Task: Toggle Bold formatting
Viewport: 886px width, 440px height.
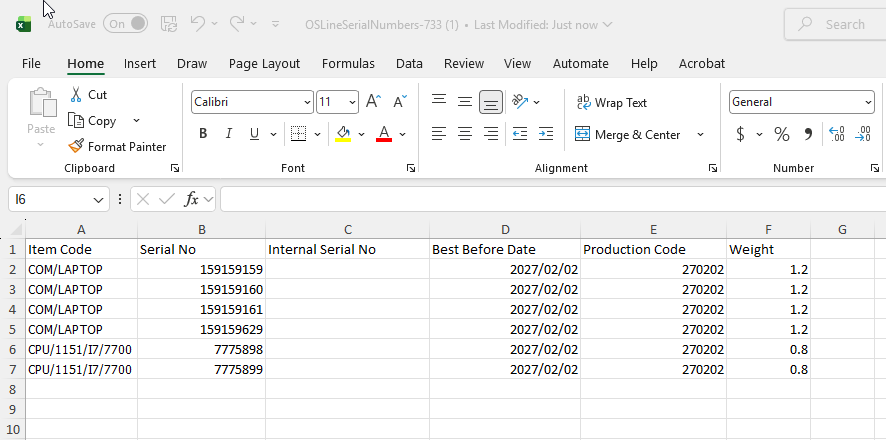Action: 203,134
